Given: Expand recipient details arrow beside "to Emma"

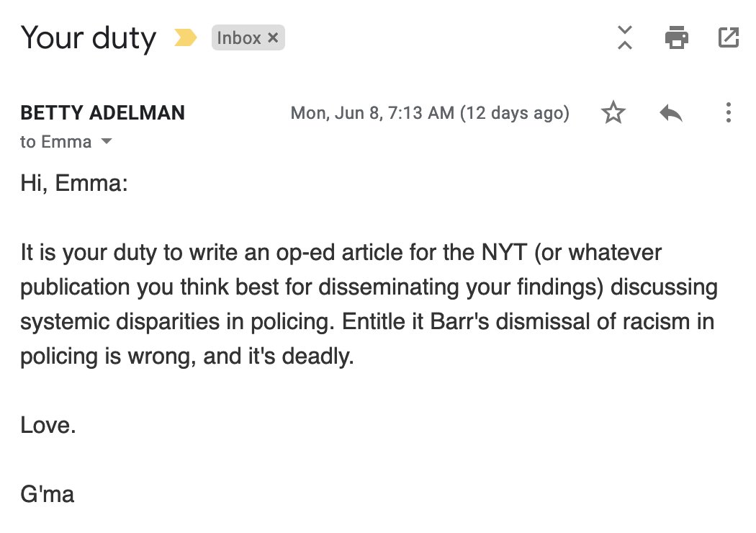Looking at the screenshot, I should [x=107, y=142].
